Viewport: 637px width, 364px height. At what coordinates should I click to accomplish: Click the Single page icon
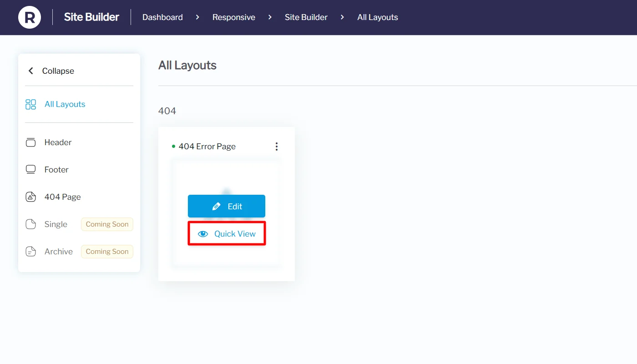coord(30,224)
